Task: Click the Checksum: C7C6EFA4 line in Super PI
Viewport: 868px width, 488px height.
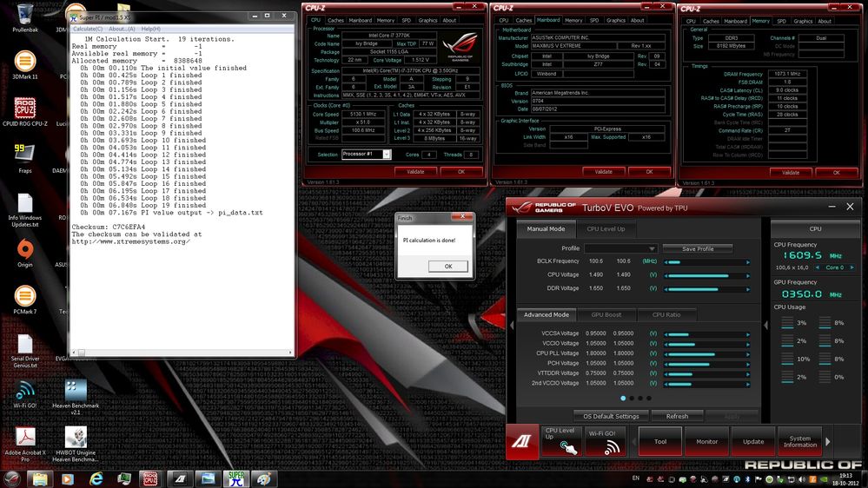Action: click(109, 227)
